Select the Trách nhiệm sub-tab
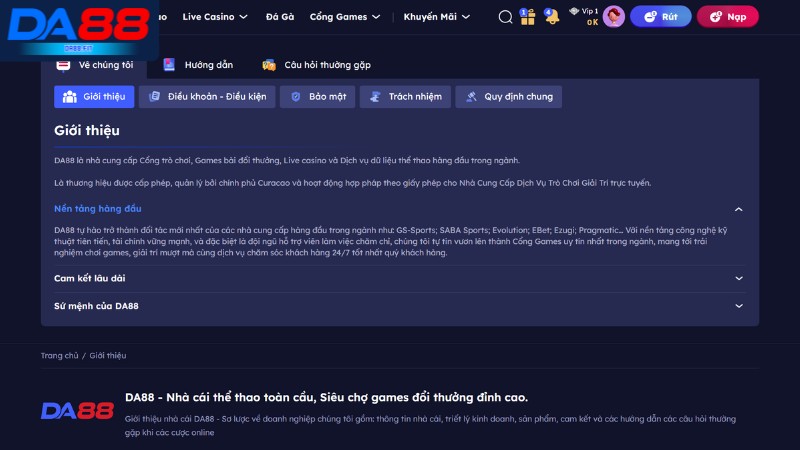This screenshot has height=450, width=800. pos(405,96)
